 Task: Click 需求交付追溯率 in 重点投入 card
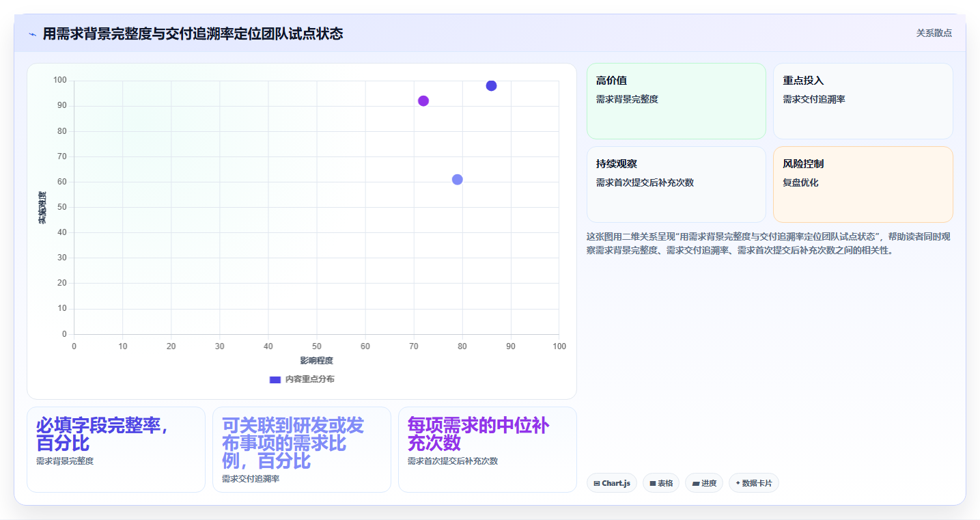pos(814,99)
